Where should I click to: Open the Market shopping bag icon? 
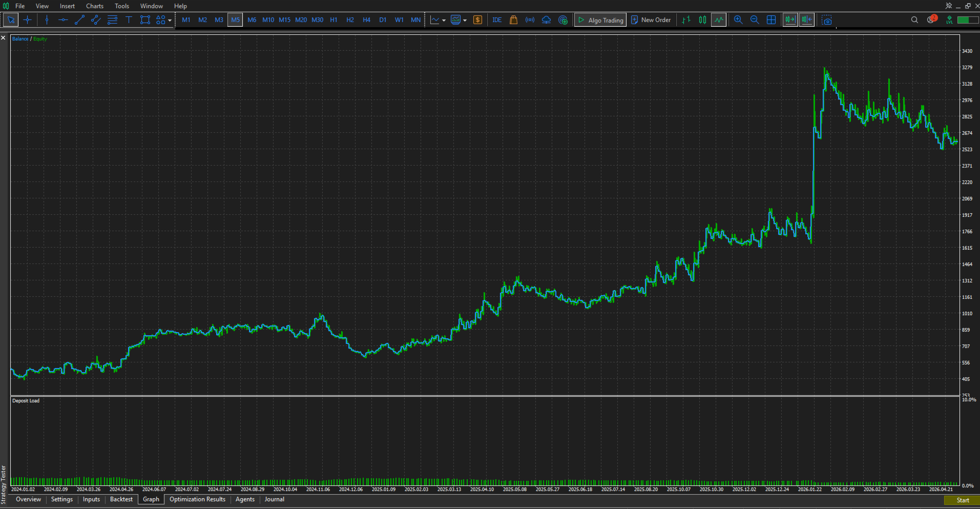[513, 20]
